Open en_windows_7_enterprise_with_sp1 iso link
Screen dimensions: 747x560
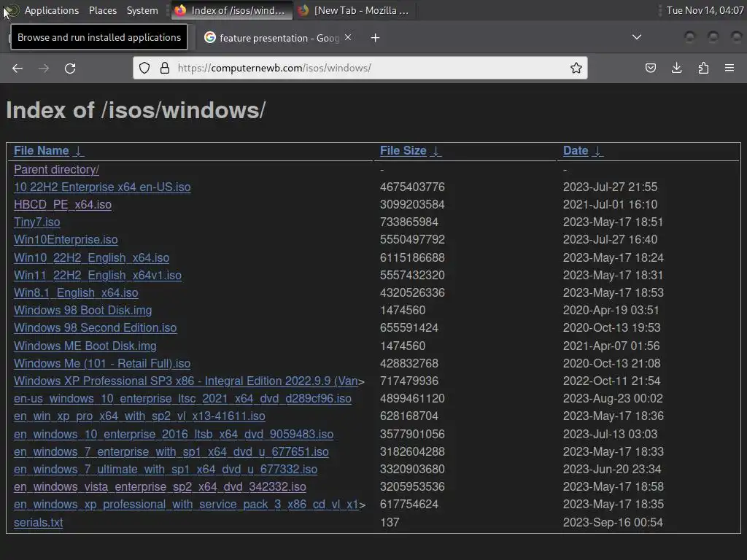tap(171, 452)
